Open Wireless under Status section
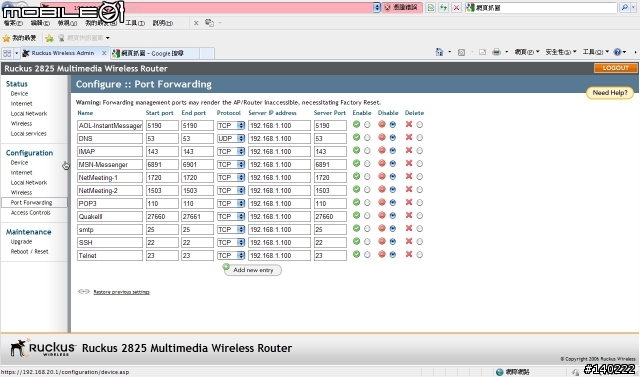Image resolution: width=640 pixels, height=377 pixels. coord(21,124)
